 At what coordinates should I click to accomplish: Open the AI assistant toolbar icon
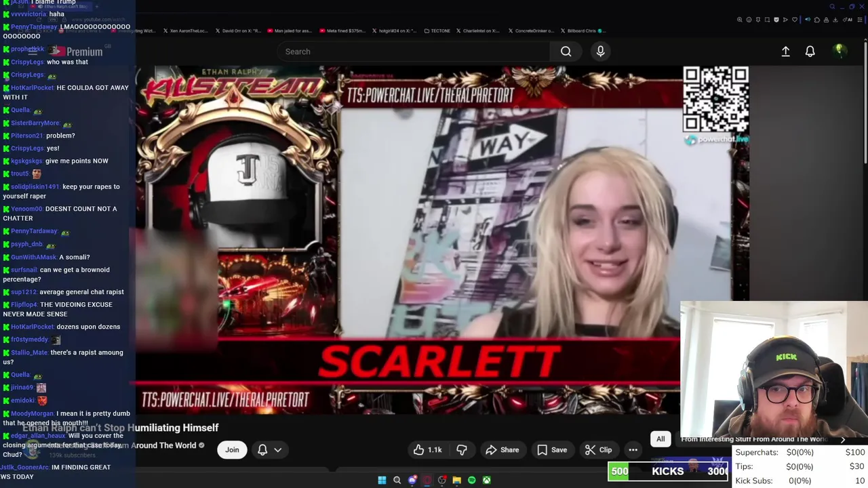point(848,20)
